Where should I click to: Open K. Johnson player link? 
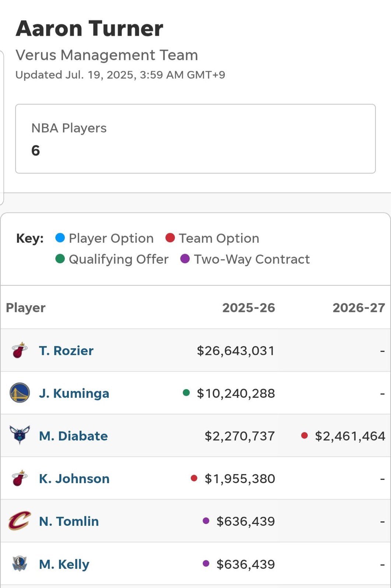point(74,479)
